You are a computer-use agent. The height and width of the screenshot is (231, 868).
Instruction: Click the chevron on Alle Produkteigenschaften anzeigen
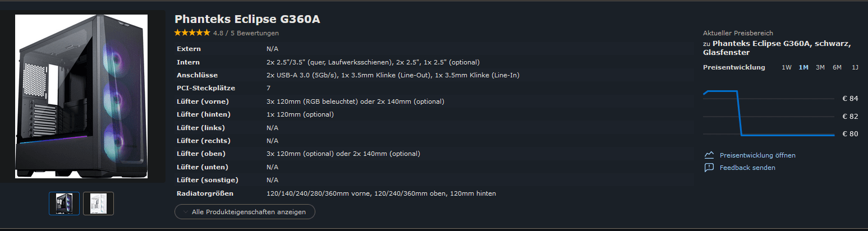click(184, 212)
